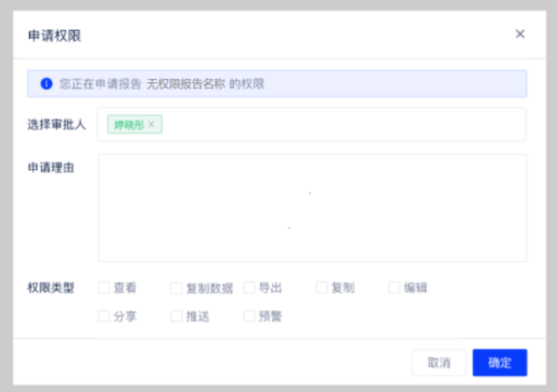Turn on the 预警 permission checkbox
Image resolution: width=557 pixels, height=392 pixels.
click(x=249, y=317)
